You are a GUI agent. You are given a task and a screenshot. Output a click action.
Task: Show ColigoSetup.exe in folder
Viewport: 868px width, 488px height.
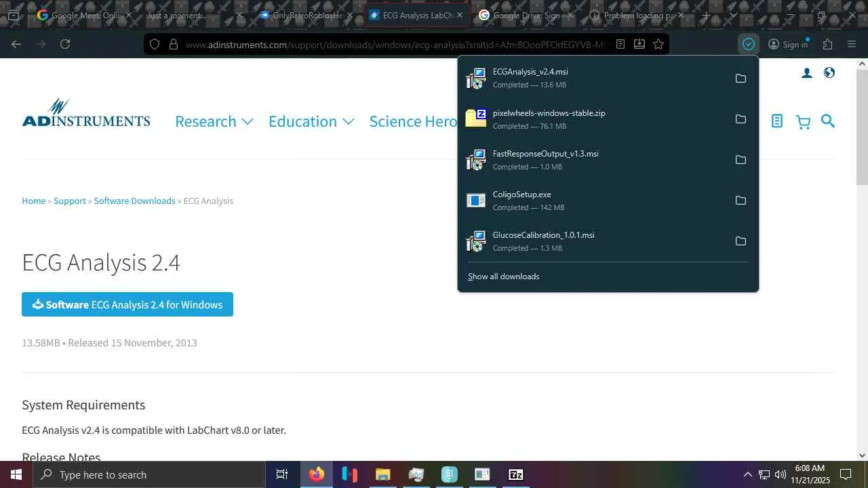pyautogui.click(x=741, y=201)
